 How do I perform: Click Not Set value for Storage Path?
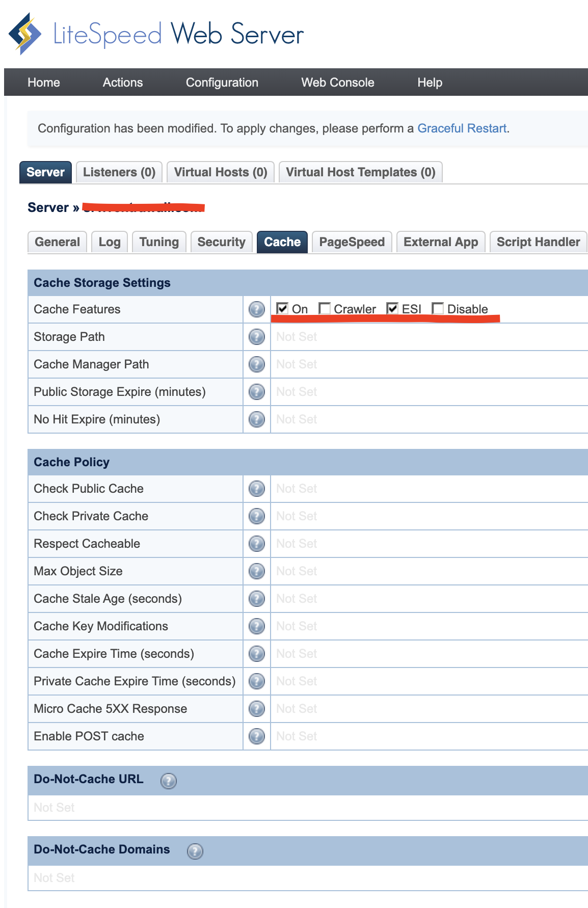[x=297, y=337]
